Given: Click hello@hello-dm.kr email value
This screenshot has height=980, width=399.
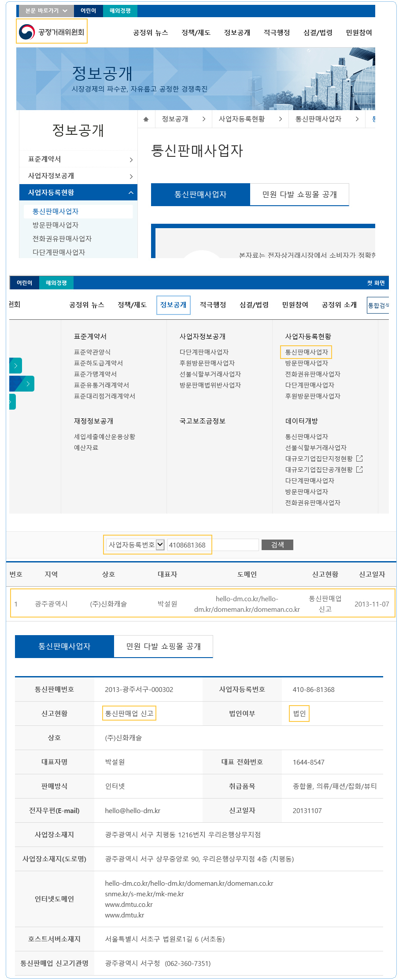Looking at the screenshot, I should point(133,810).
